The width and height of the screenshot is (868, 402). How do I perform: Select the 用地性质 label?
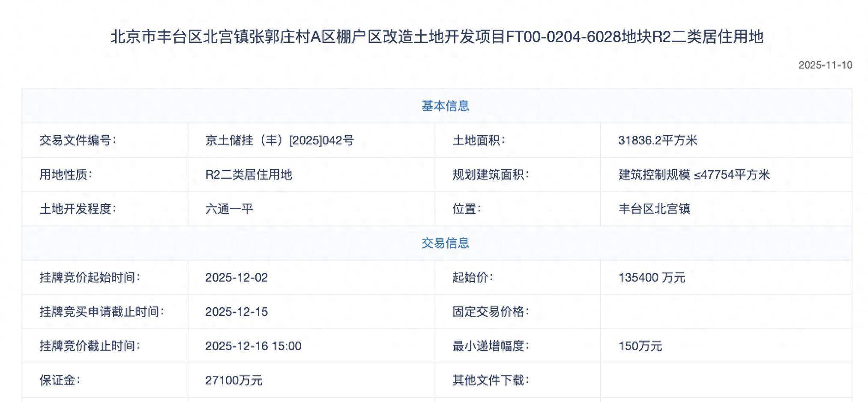[x=66, y=174]
